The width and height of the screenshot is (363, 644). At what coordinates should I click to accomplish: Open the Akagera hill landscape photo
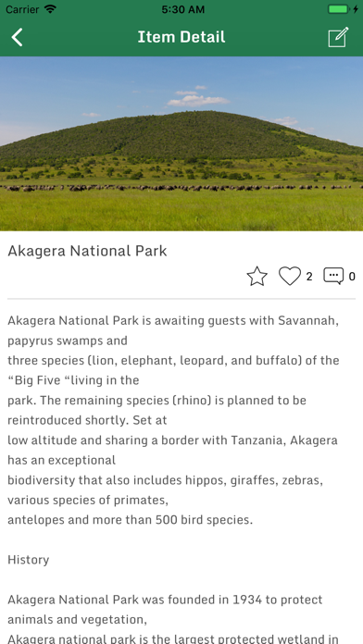(181, 143)
